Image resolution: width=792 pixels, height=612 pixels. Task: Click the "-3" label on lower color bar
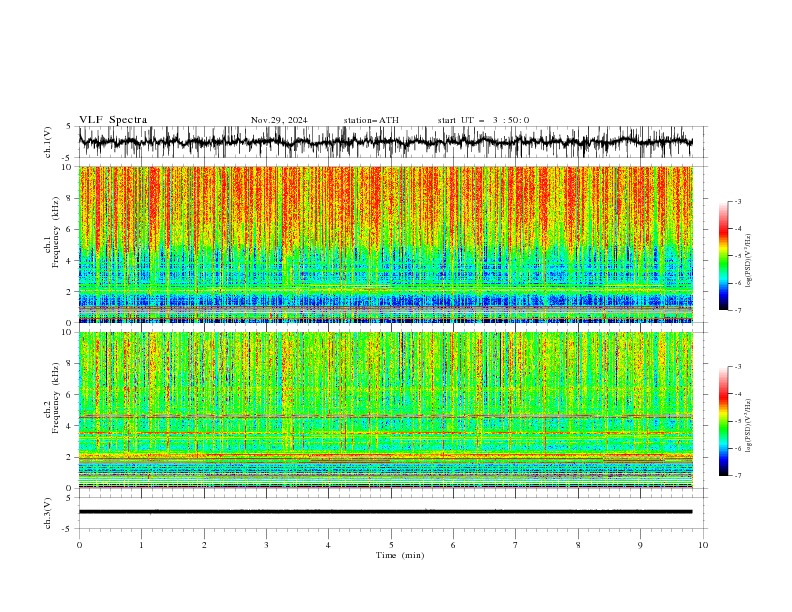pyautogui.click(x=738, y=367)
